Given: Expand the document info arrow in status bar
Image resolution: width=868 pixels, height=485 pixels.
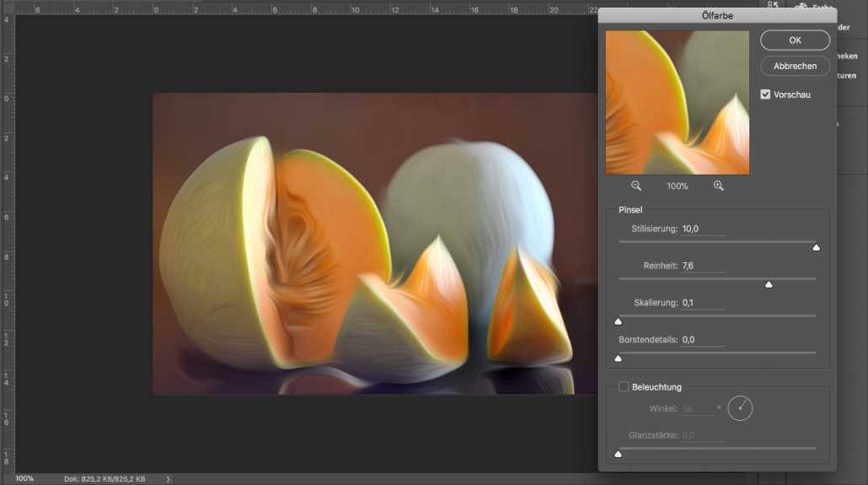Looking at the screenshot, I should click(x=168, y=479).
